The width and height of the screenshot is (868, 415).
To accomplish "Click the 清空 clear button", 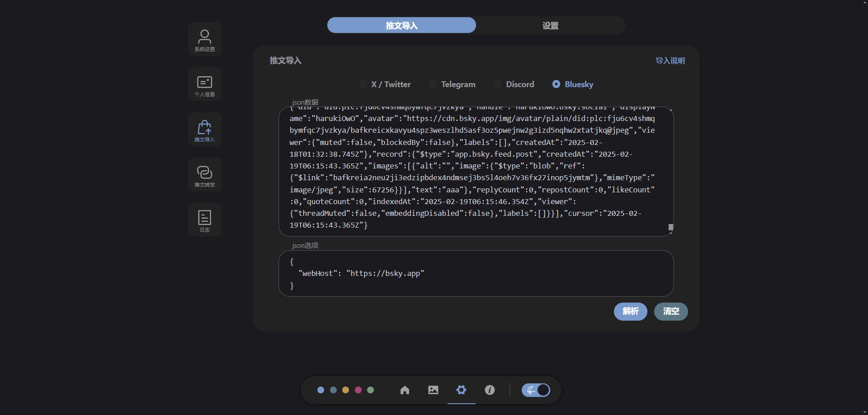I will [x=671, y=312].
